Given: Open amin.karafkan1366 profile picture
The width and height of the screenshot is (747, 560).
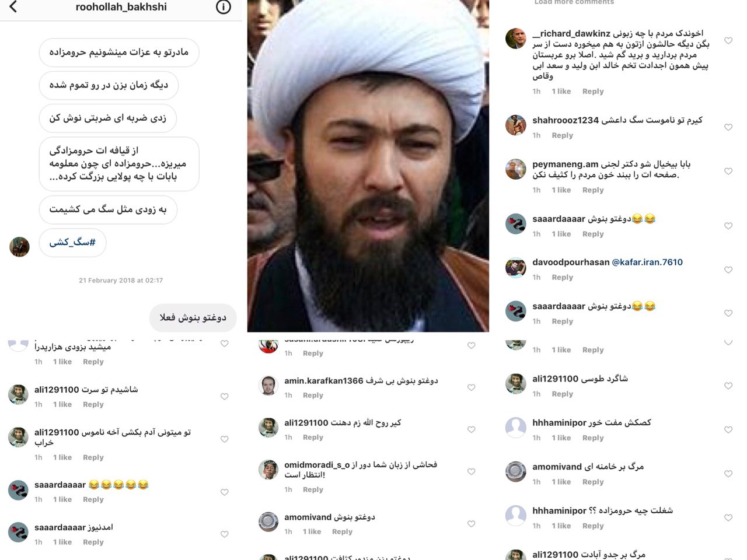Looking at the screenshot, I should pyautogui.click(x=268, y=386).
